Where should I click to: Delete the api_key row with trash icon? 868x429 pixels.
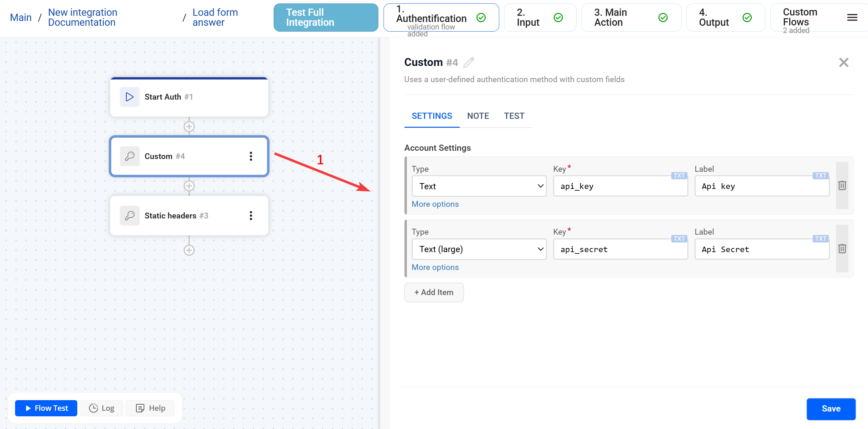pos(842,186)
